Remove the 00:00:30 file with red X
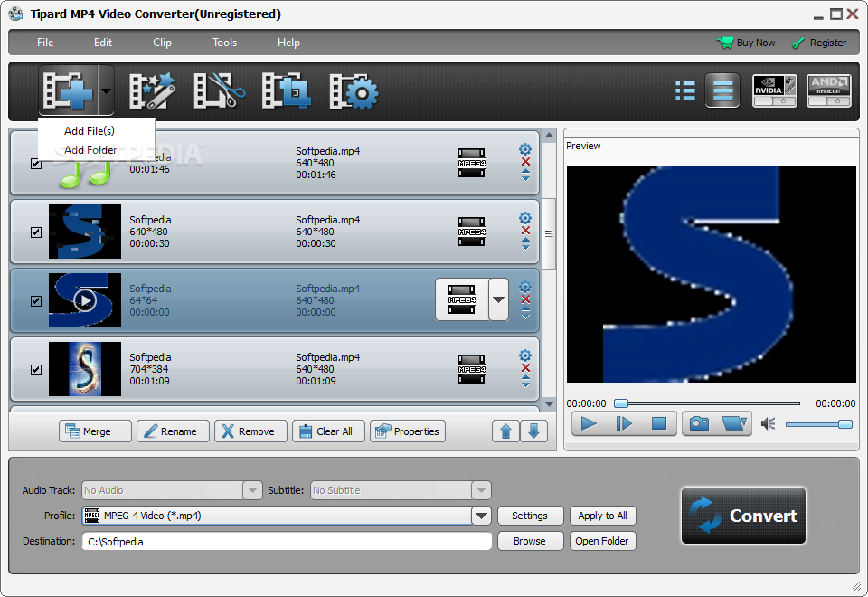Viewport: 868px width, 597px height. click(x=526, y=231)
